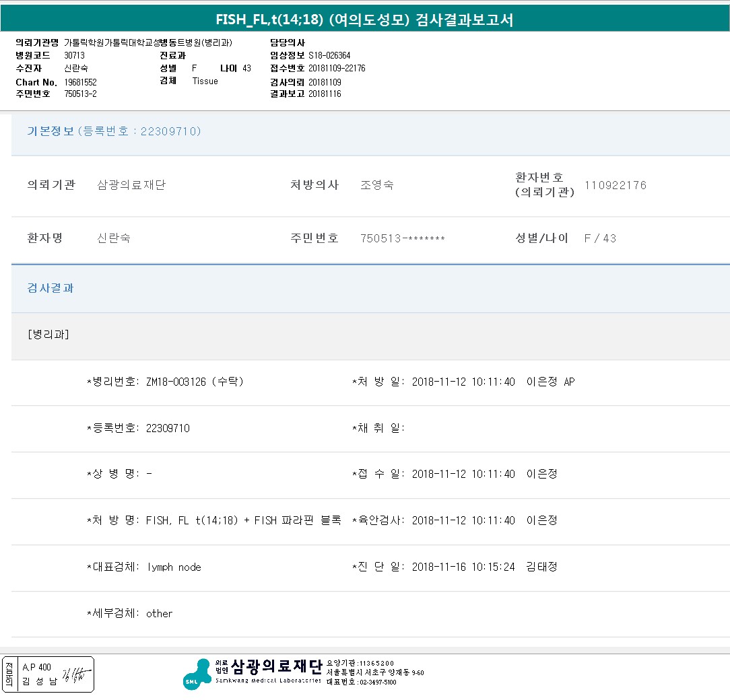Click the SML logo icon in the footer

[x=197, y=674]
